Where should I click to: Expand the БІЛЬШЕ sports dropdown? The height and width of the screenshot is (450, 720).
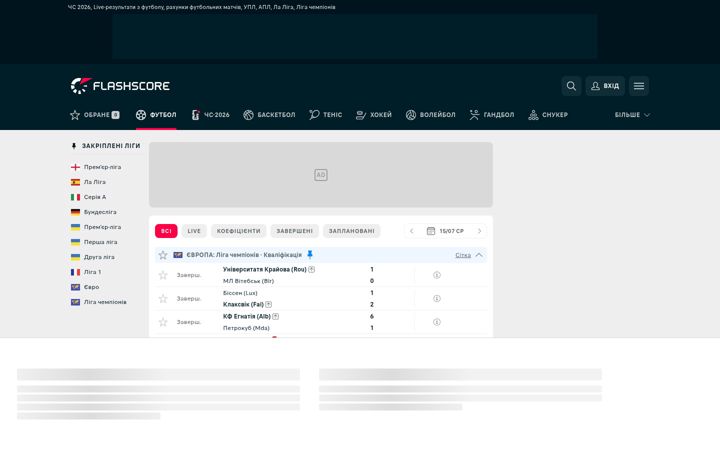632,115
